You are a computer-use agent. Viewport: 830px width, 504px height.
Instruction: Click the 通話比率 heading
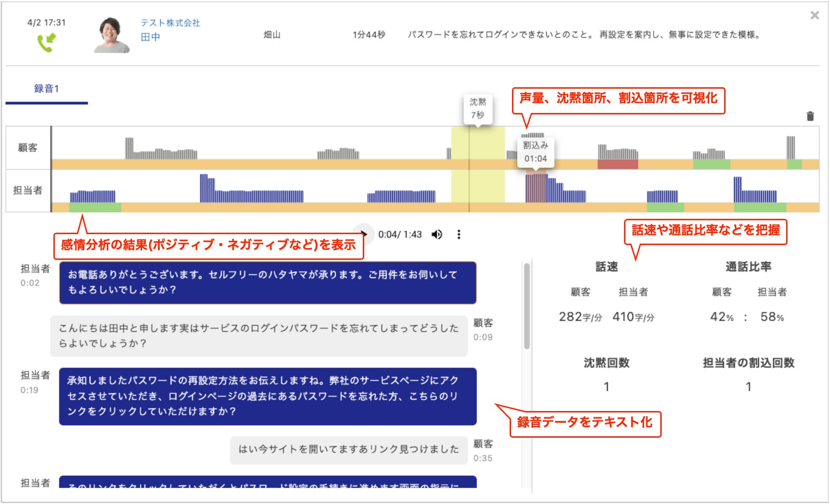tap(748, 267)
